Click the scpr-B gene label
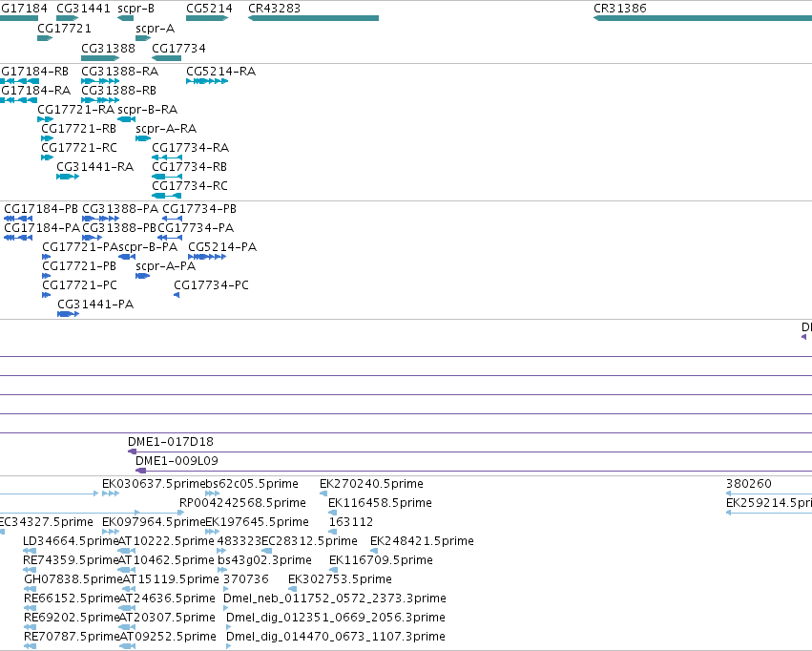 pyautogui.click(x=135, y=9)
